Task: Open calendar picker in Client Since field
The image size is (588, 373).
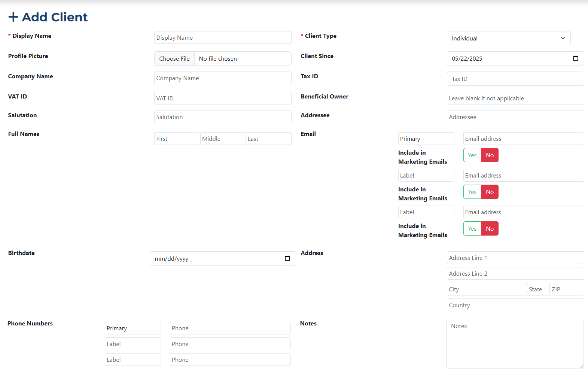Action: click(575, 58)
